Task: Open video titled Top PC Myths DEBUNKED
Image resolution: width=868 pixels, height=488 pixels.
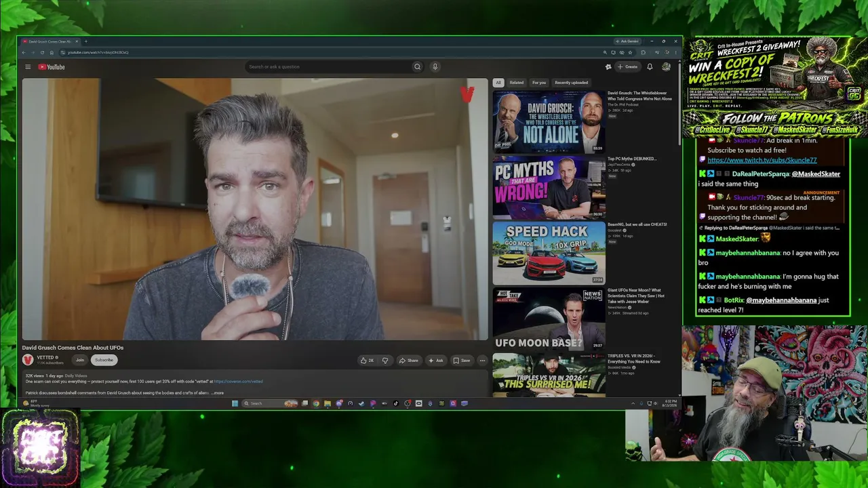Action: pos(632,159)
